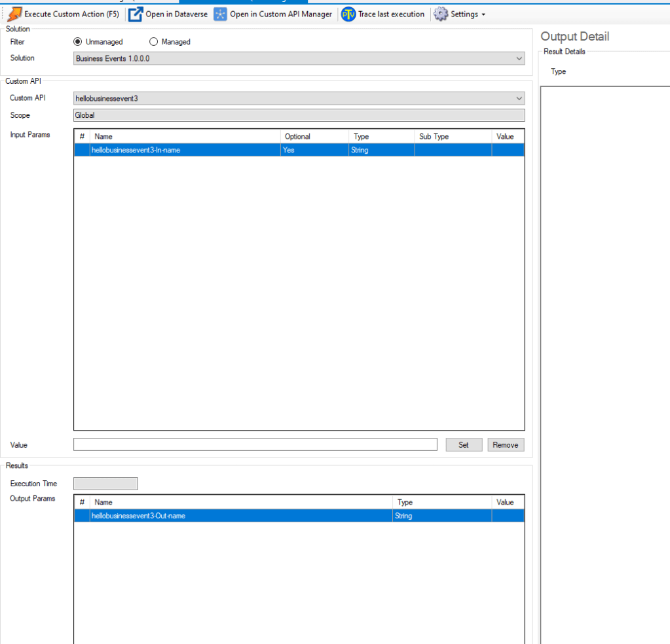Expand the Settings dropdown arrow
This screenshot has width=670, height=644.
482,14
